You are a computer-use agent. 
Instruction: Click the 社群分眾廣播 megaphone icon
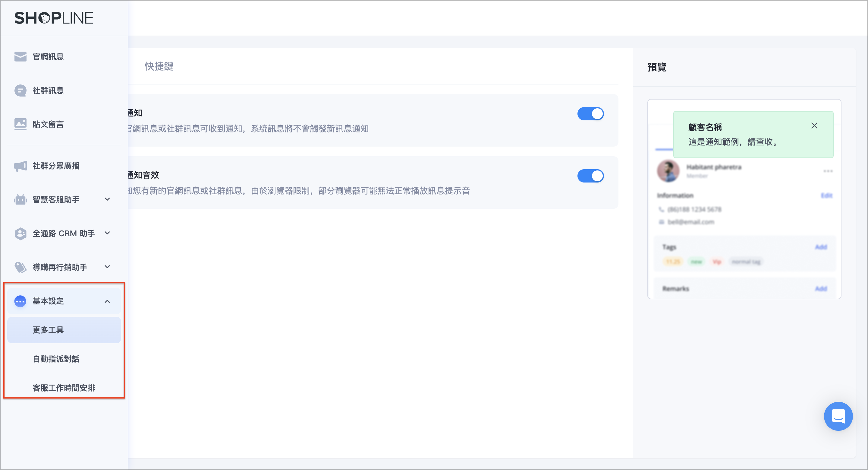tap(20, 166)
